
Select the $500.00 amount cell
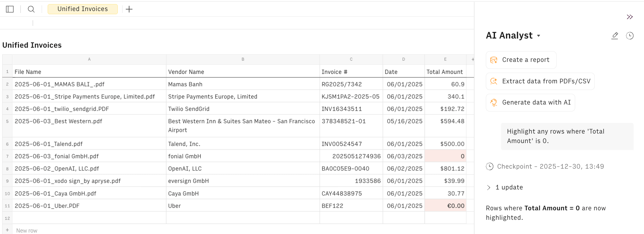pyautogui.click(x=445, y=144)
